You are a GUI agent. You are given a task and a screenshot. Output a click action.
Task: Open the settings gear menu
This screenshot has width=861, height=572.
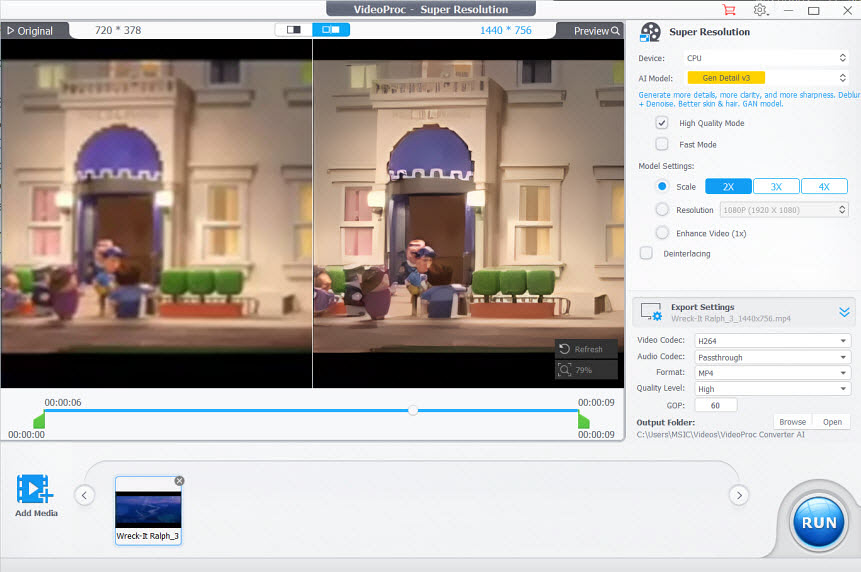click(761, 10)
